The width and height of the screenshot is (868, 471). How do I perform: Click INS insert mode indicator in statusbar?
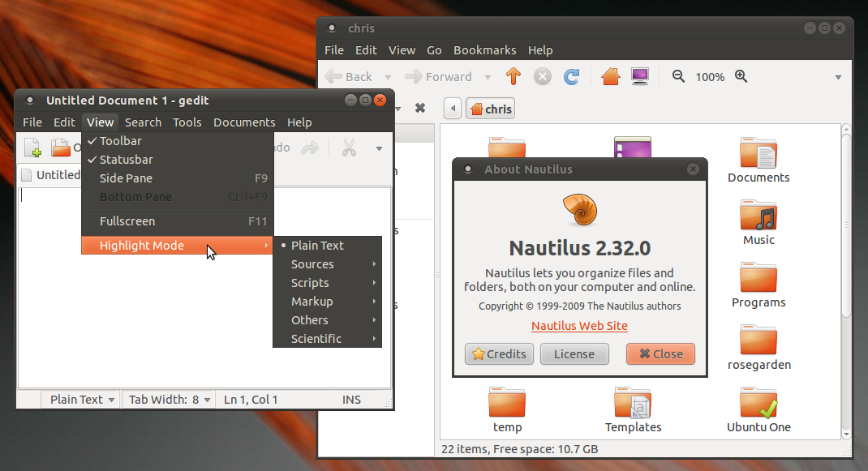[x=351, y=400]
